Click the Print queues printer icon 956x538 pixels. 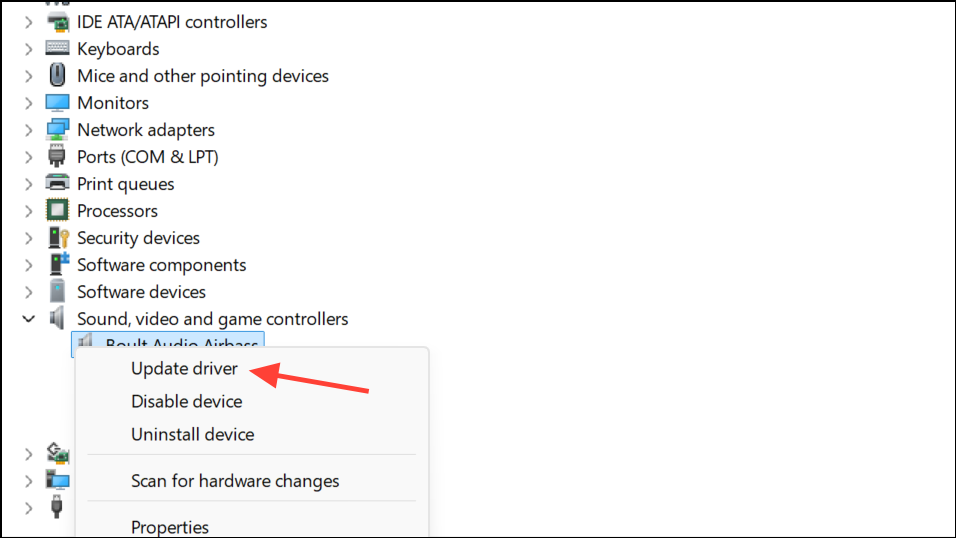58,184
